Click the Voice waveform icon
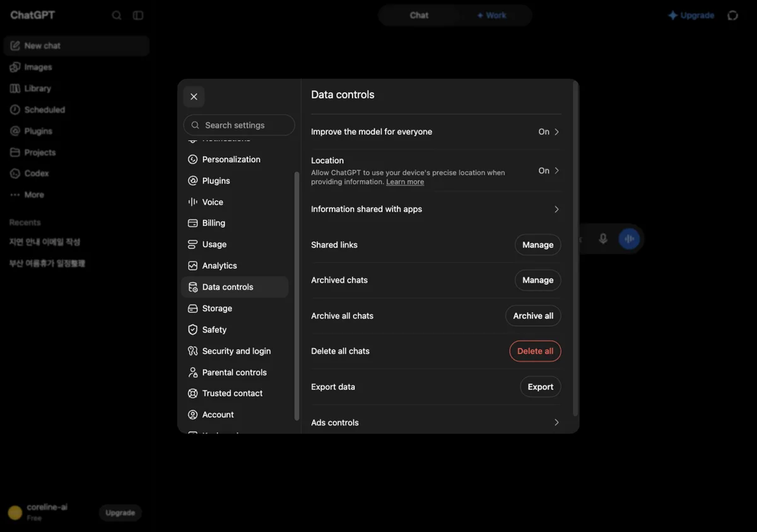Image resolution: width=757 pixels, height=532 pixels. click(x=193, y=202)
